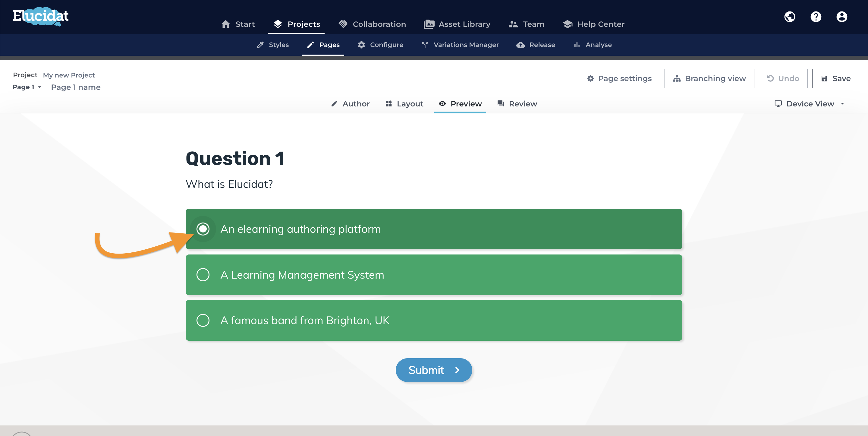Open the Asset Library tab
Screen dimensions: 868x436
(x=457, y=24)
